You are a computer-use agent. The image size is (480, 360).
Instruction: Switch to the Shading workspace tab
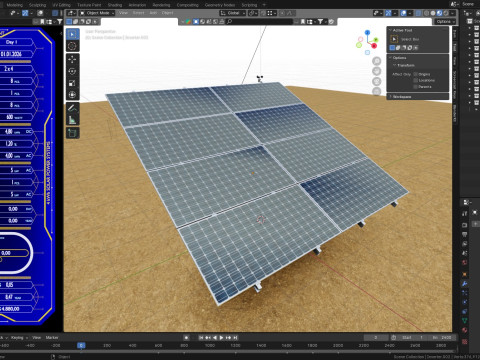pos(115,5)
